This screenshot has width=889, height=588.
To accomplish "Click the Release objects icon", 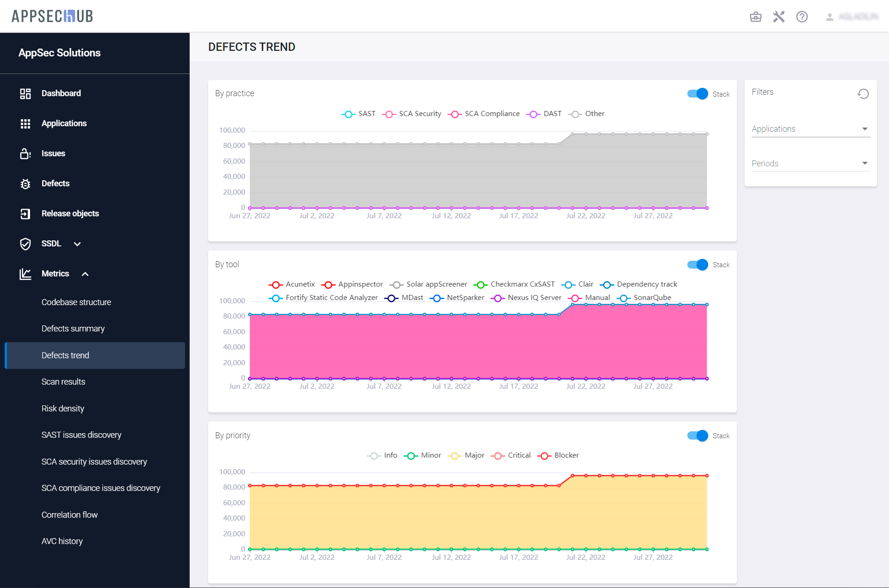I will pos(25,214).
